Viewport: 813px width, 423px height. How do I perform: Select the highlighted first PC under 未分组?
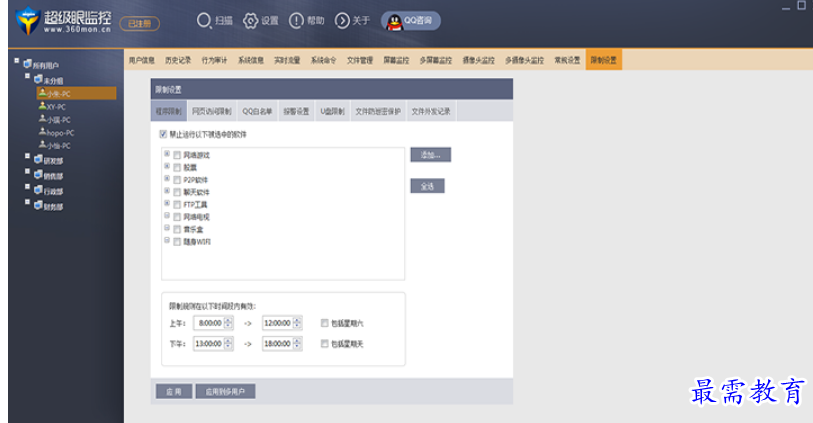(76, 93)
